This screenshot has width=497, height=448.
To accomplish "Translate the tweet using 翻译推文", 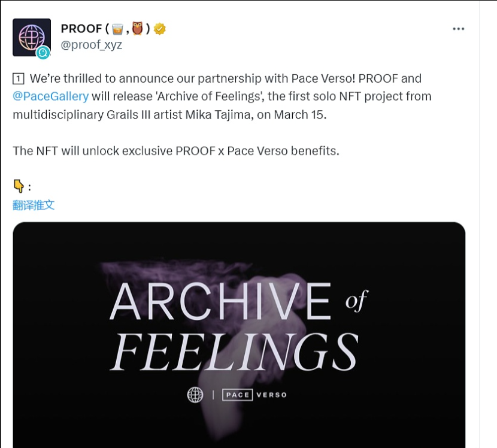I will click(33, 204).
